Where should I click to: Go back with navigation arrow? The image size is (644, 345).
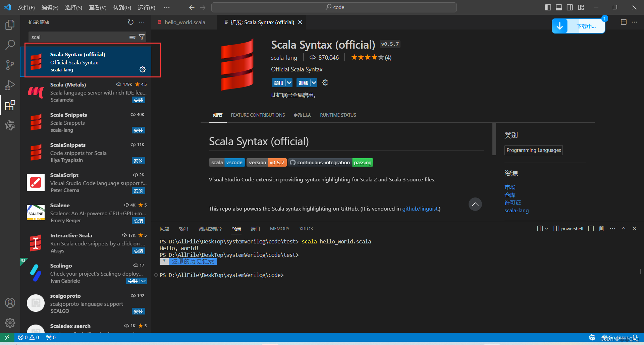tap(192, 7)
